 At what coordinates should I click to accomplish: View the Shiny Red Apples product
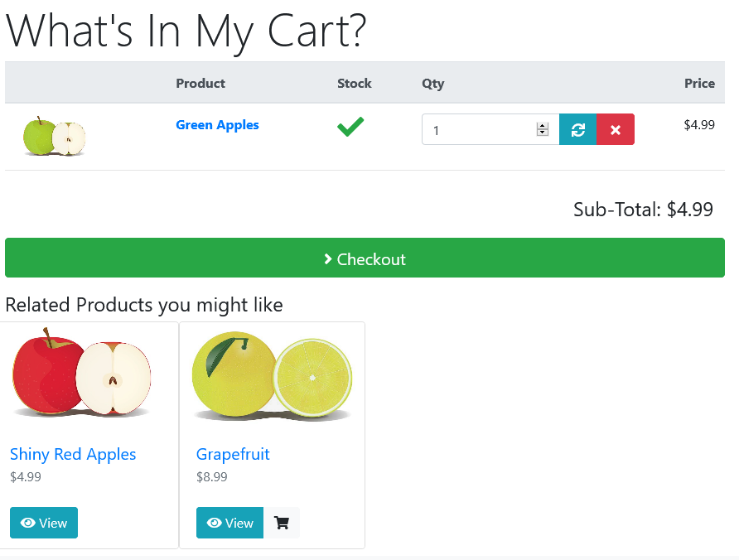coord(44,522)
